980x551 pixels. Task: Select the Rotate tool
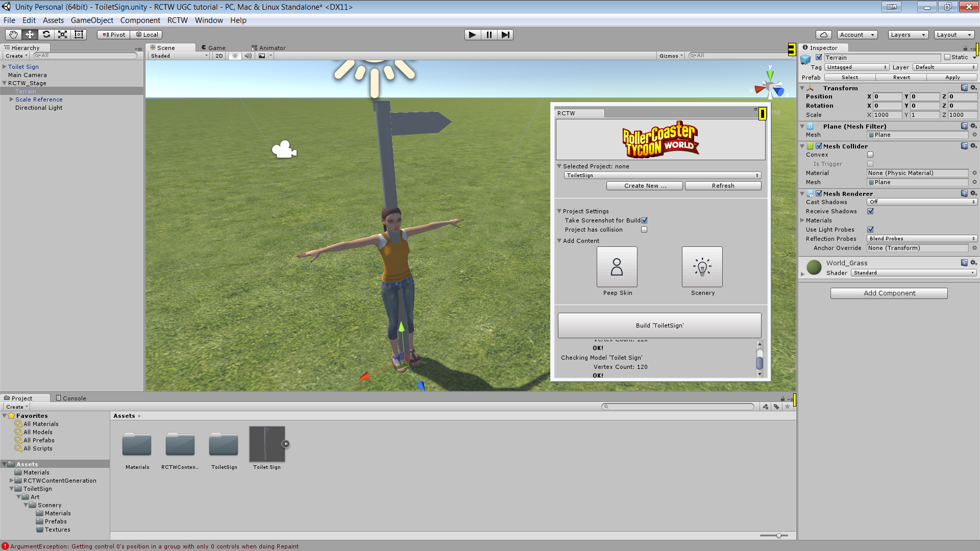click(46, 35)
